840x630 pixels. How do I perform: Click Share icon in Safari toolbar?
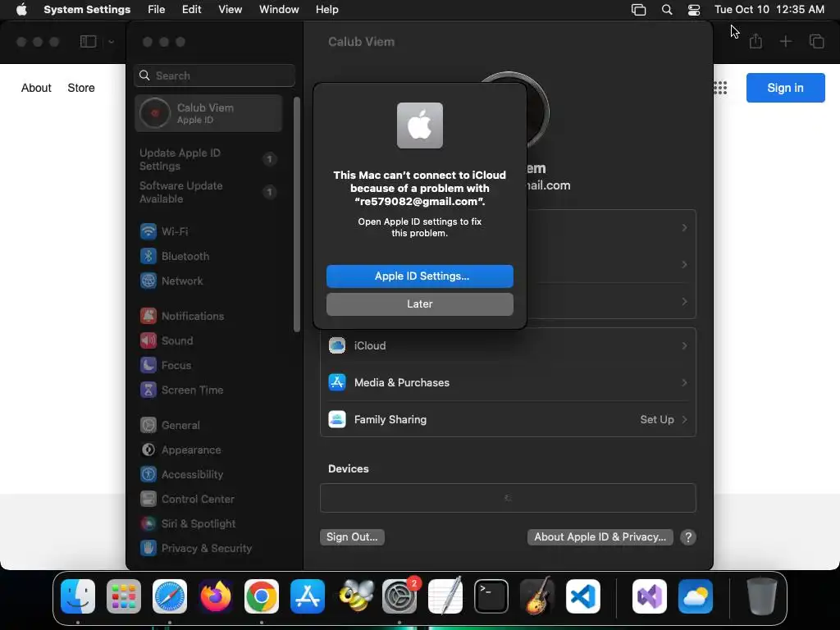point(756,41)
